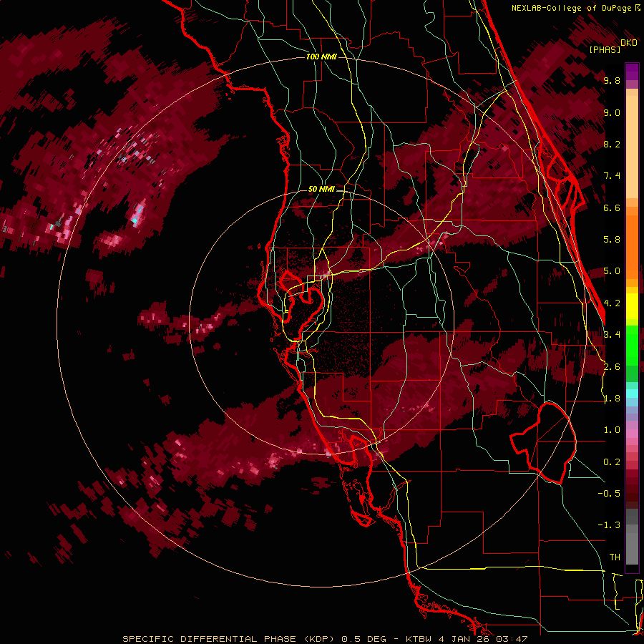Click the 6.6 legend value
Image resolution: width=644 pixels, height=644 pixels.
pyautogui.click(x=612, y=208)
